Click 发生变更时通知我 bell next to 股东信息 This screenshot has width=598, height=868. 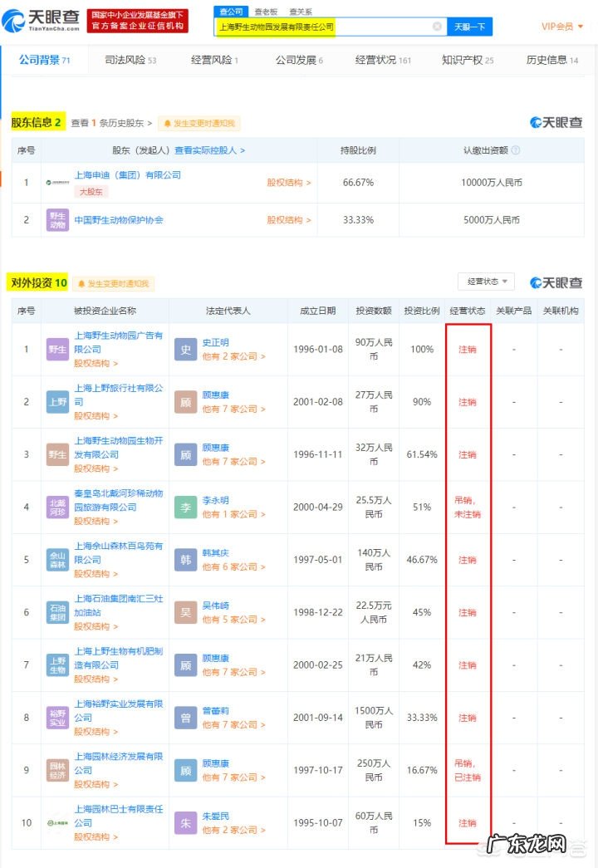click(x=199, y=124)
